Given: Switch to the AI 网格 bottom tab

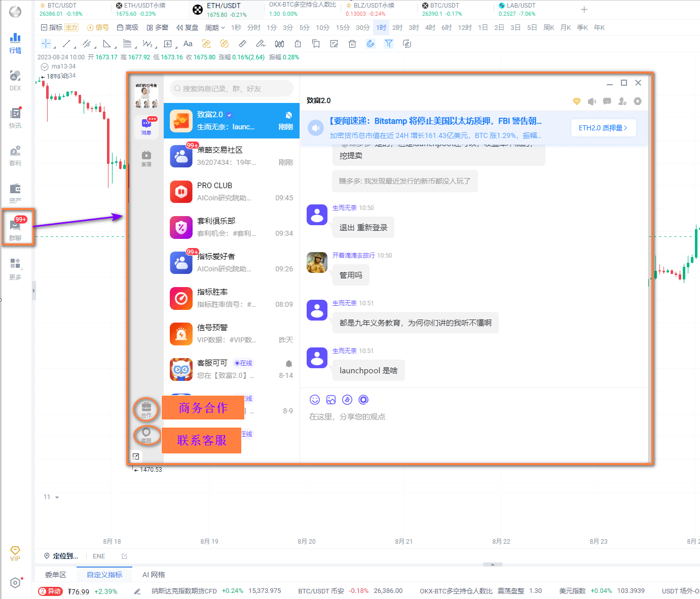Looking at the screenshot, I should coord(154,575).
